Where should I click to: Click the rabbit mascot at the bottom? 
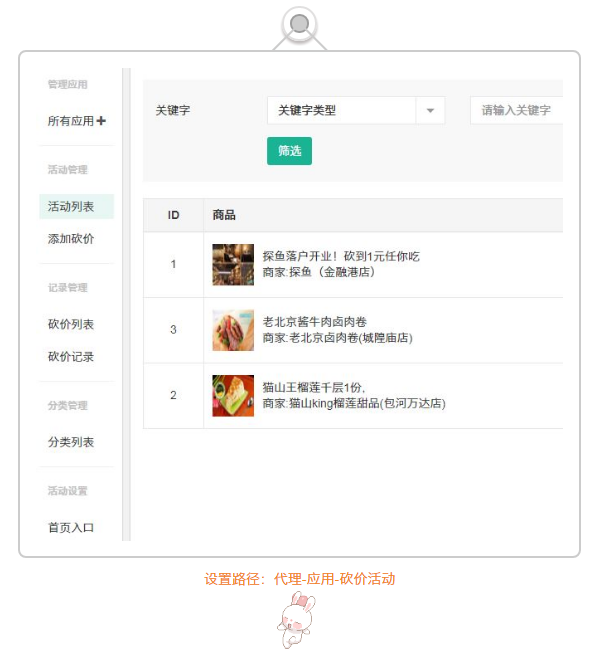pyautogui.click(x=296, y=619)
